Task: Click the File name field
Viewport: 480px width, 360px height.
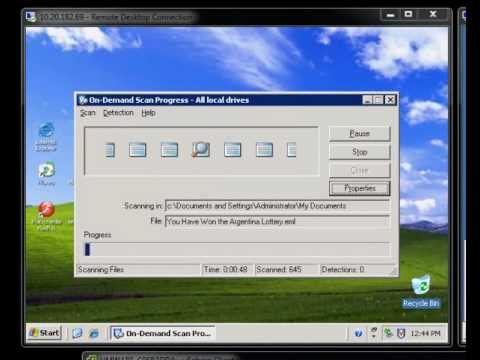Action: [277, 221]
